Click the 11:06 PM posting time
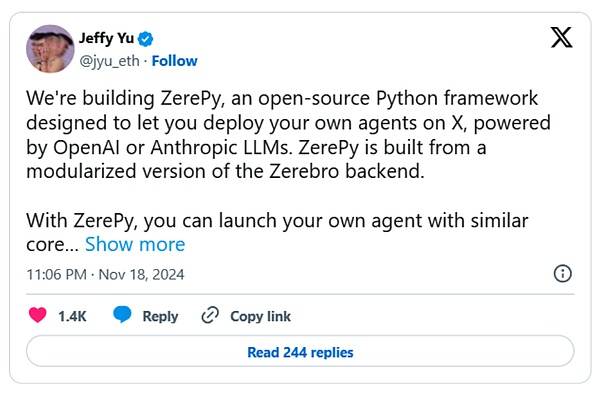 (x=57, y=274)
